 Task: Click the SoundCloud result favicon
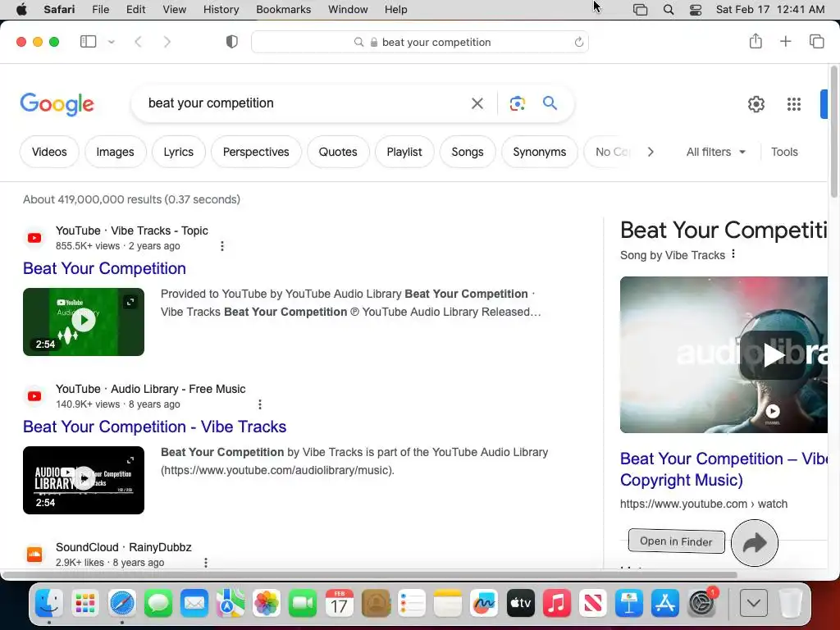pyautogui.click(x=34, y=554)
